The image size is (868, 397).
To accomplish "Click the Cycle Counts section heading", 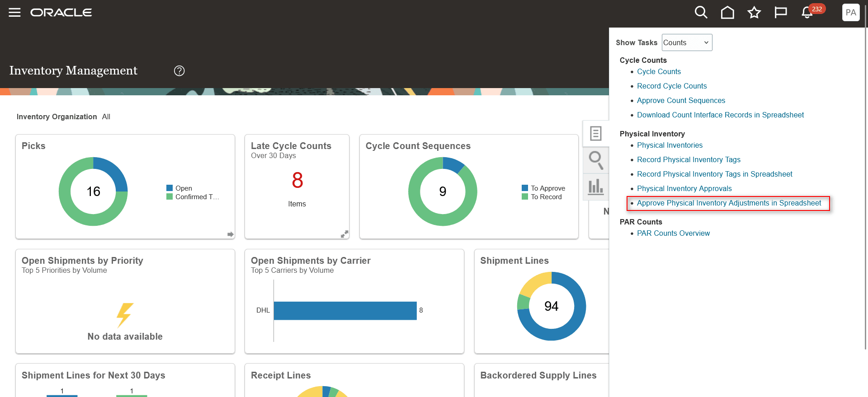I will pos(643,60).
